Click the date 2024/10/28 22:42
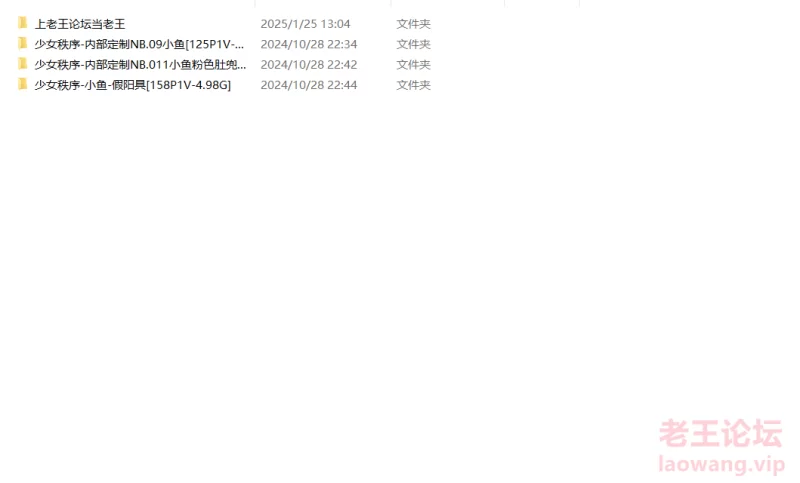The width and height of the screenshot is (800, 483). click(x=309, y=65)
